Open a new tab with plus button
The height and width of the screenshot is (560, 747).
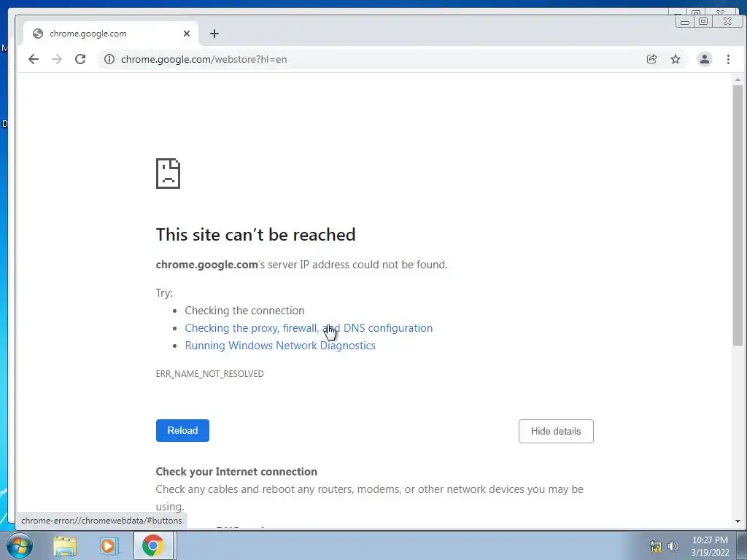(214, 34)
